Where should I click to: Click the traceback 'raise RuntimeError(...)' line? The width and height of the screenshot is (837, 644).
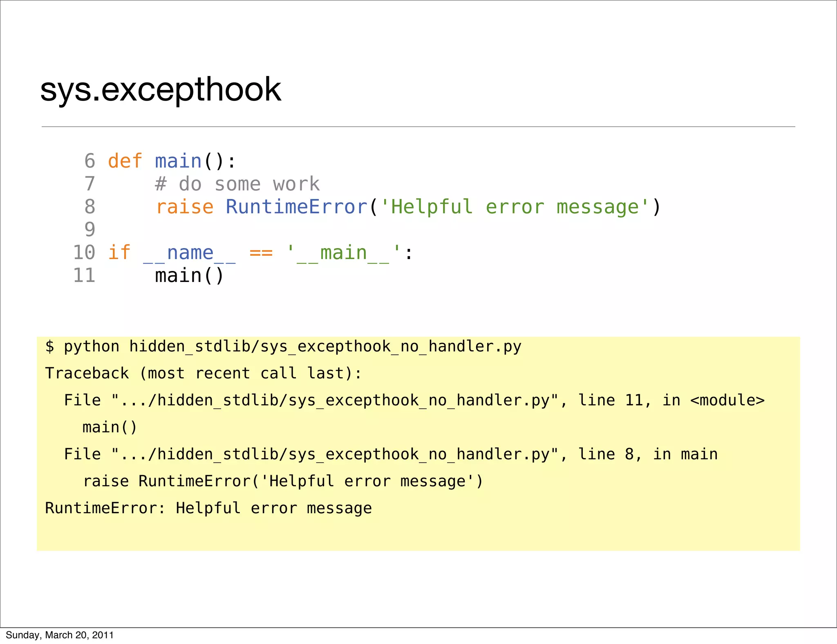[x=283, y=481]
